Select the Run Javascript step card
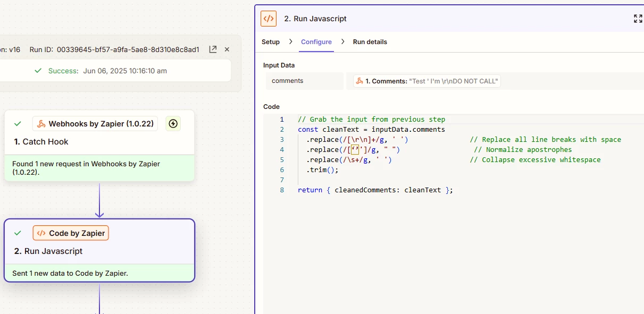The width and height of the screenshot is (644, 314). 99,250
